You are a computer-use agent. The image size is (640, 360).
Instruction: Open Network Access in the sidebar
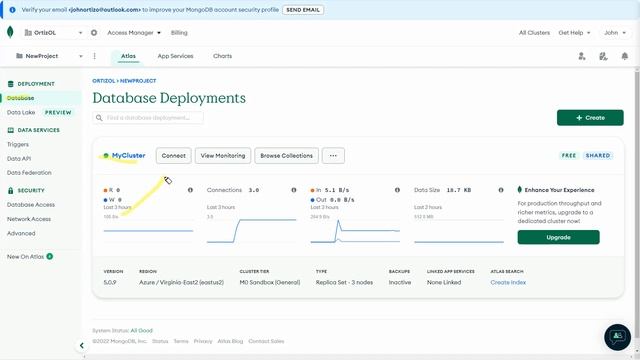pos(29,219)
